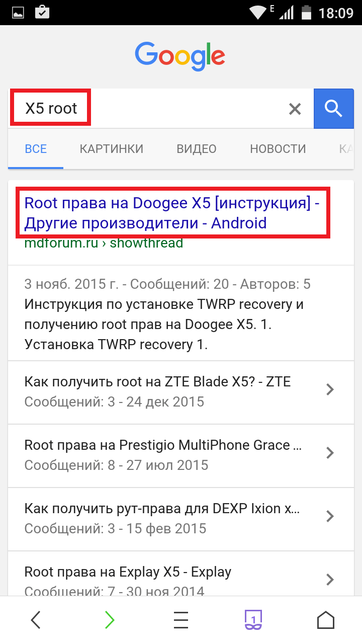Tap the mdforum.ru › showthread URL
The image size is (362, 644).
click(104, 244)
